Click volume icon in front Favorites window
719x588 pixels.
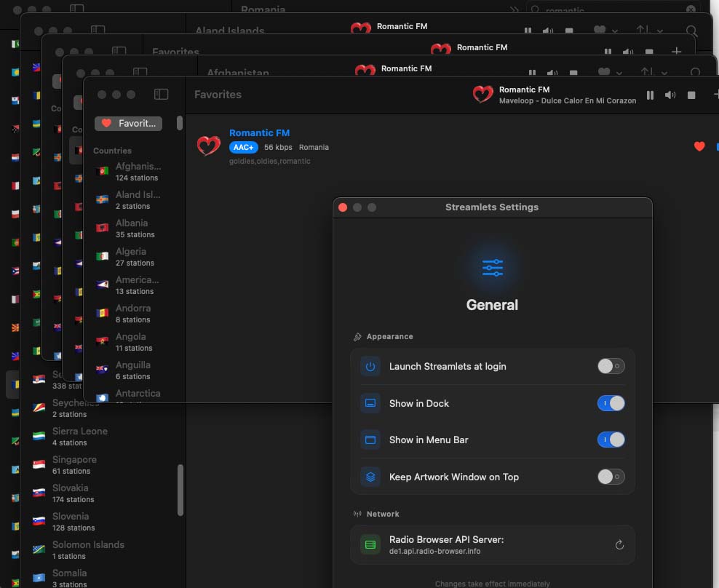(670, 95)
